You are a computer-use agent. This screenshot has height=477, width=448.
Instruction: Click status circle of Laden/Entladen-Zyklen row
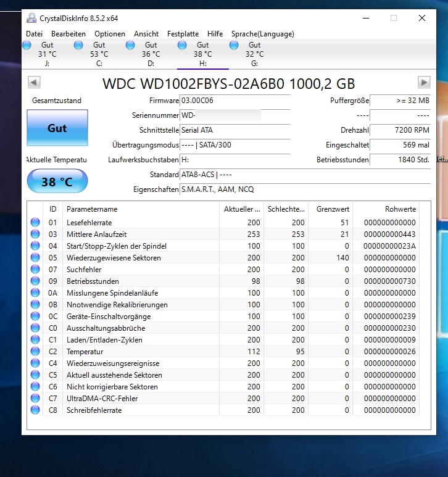pos(35,339)
